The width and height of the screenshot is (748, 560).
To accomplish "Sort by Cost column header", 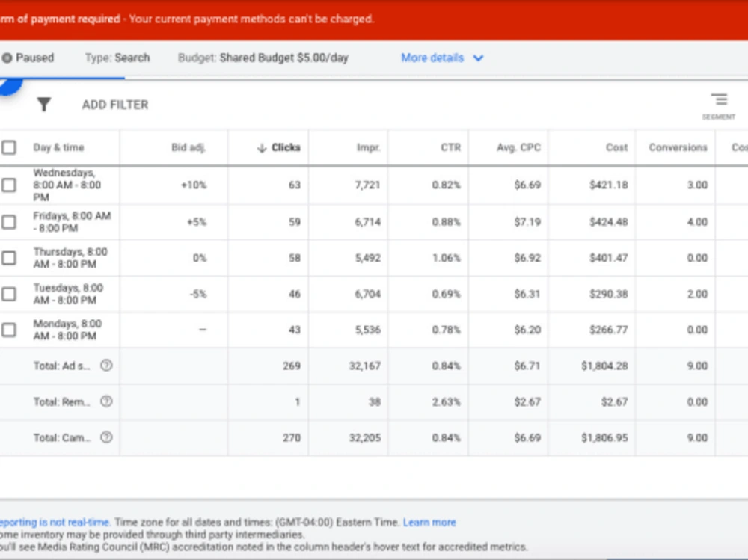I will pos(616,147).
